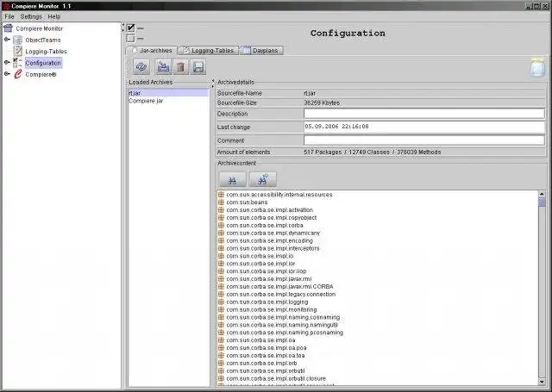Image resolution: width=552 pixels, height=392 pixels.
Task: Tick the checked checkbox above the tabs
Action: pyautogui.click(x=131, y=28)
